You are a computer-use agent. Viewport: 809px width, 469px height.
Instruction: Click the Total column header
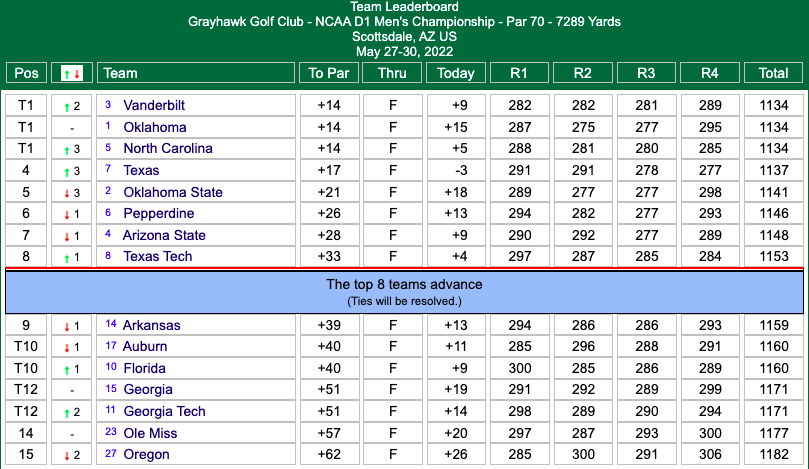tap(773, 73)
